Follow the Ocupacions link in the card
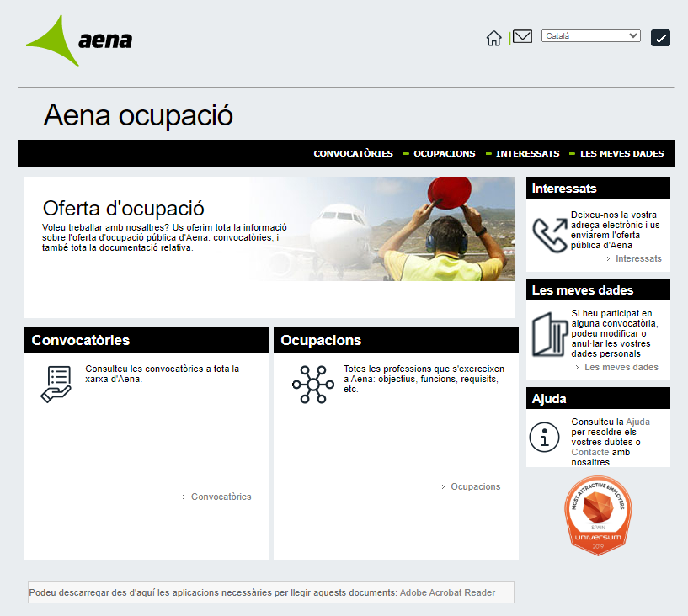688x616 pixels. click(476, 486)
